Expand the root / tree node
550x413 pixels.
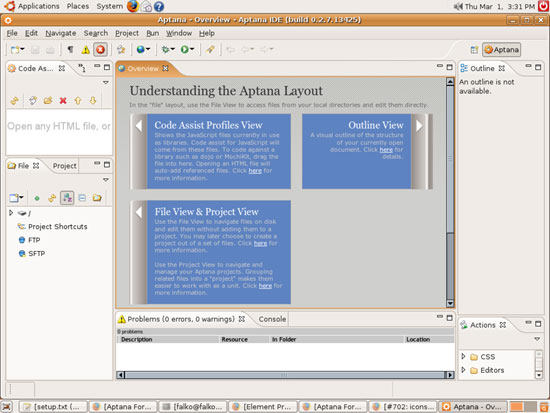[x=11, y=213]
